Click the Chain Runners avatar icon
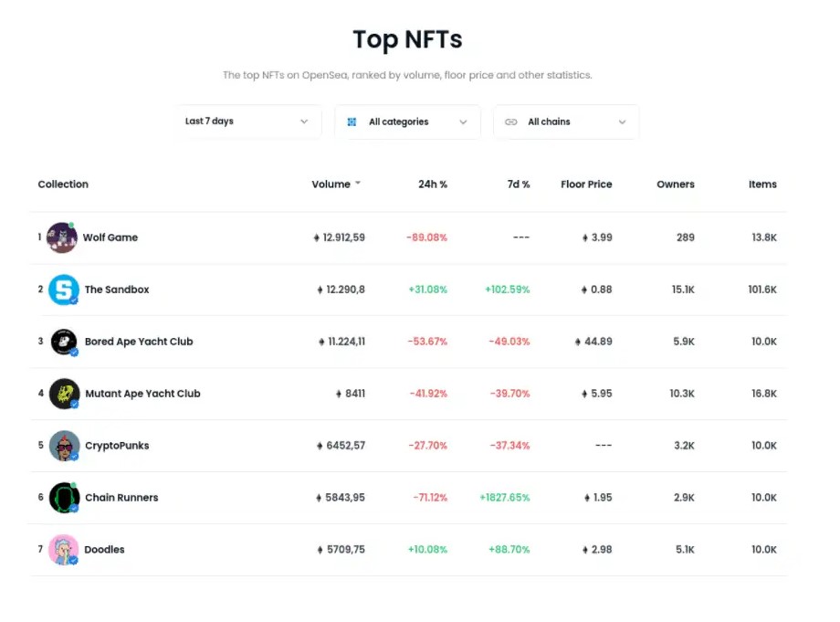Image resolution: width=840 pixels, height=622 pixels. [61, 497]
